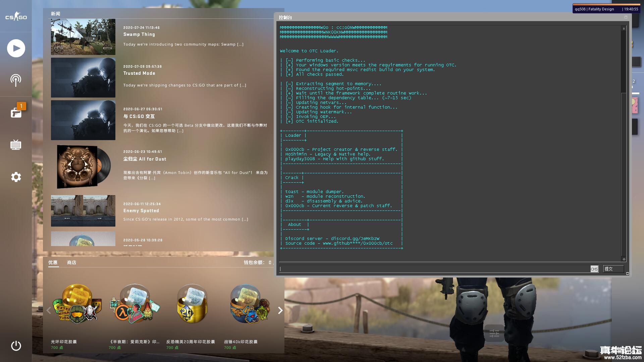644x362 pixels.
Task: Open the Enemy Spotted headline
Action: pyautogui.click(x=141, y=210)
